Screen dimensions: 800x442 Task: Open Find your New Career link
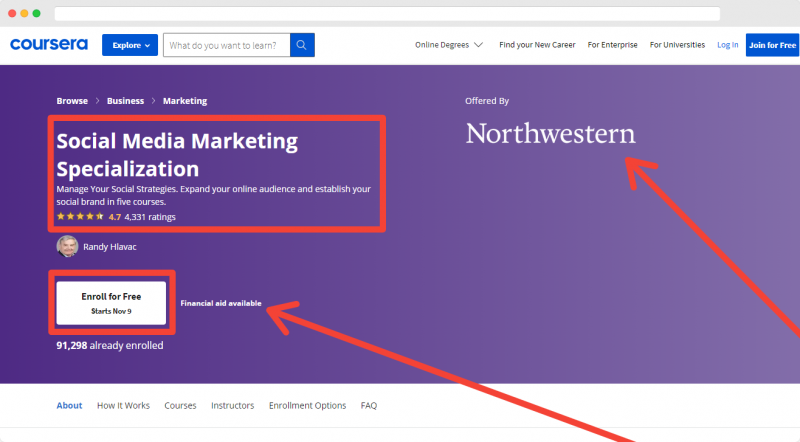[537, 45]
